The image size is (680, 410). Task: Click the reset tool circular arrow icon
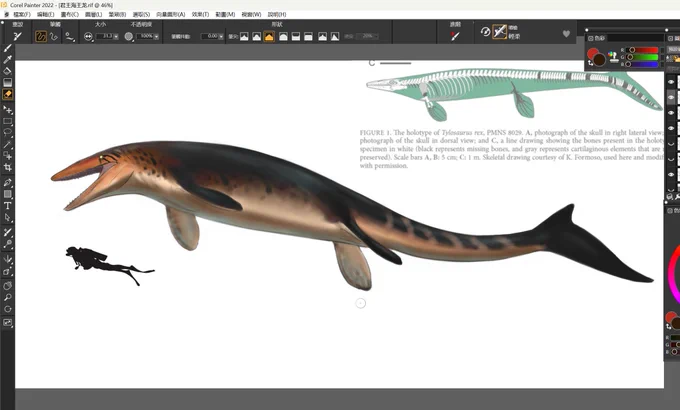click(485, 32)
